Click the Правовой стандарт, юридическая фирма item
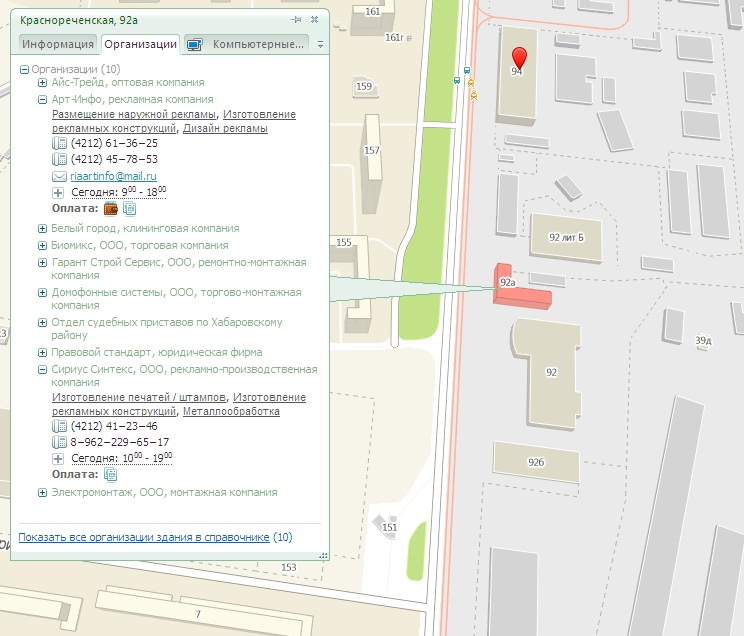This screenshot has height=636, width=744. point(156,352)
